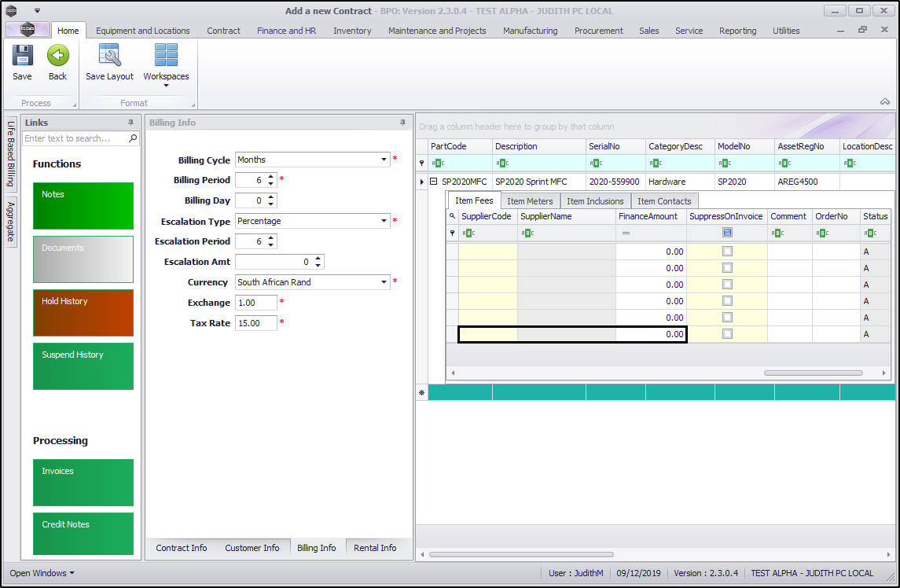
Task: Click the Save Layout icon
Action: (x=109, y=57)
